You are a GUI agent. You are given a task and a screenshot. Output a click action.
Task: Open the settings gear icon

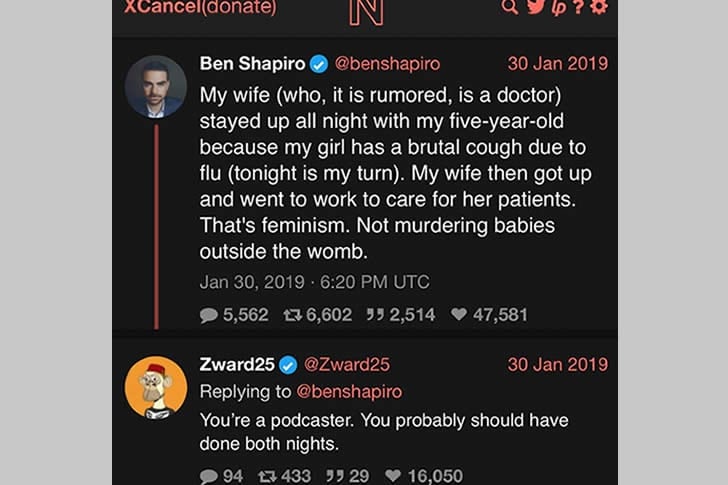[599, 7]
